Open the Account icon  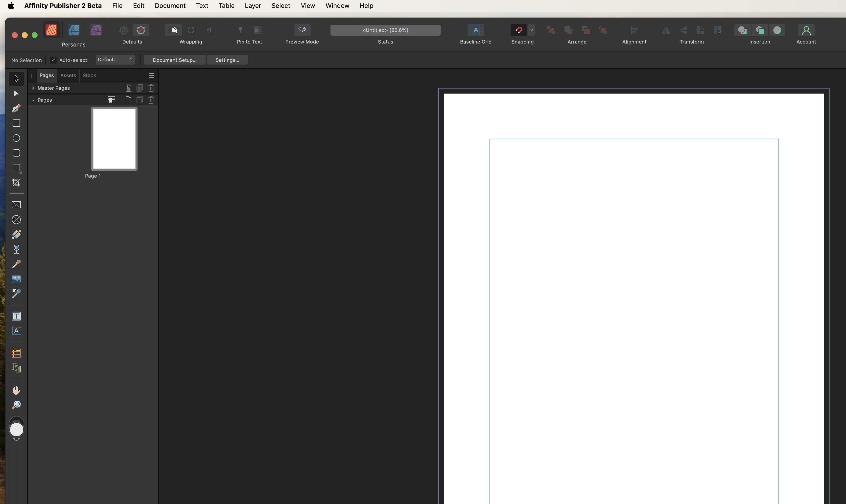806,30
